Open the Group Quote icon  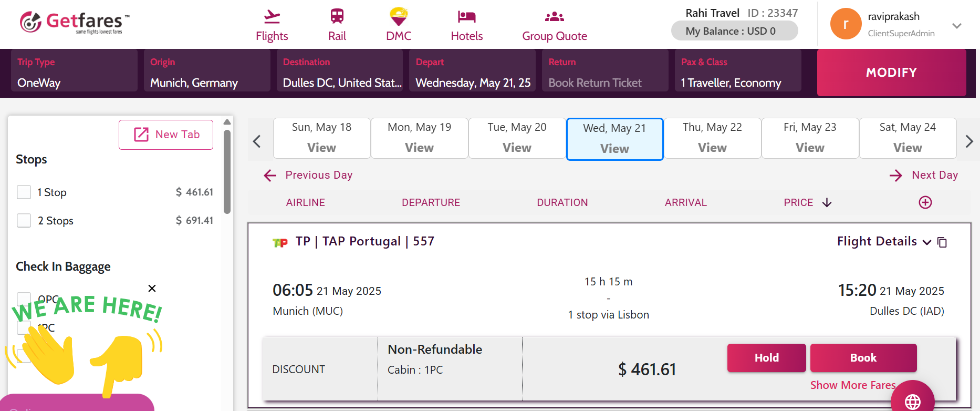point(554,17)
